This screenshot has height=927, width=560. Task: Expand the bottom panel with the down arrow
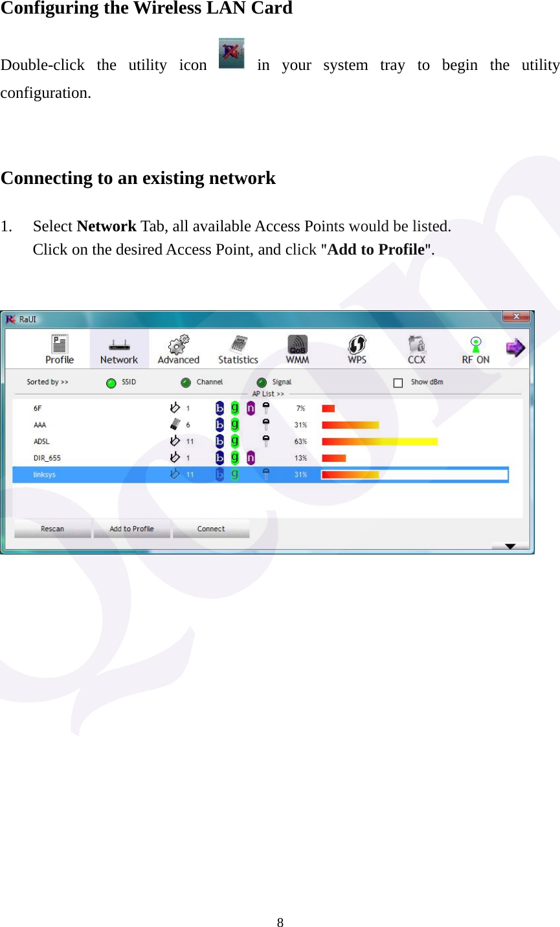click(510, 545)
